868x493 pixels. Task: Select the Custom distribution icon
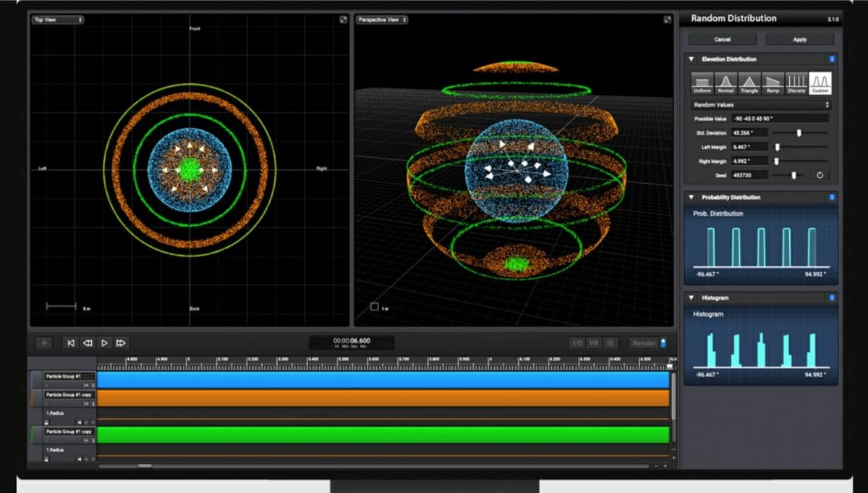pos(820,81)
